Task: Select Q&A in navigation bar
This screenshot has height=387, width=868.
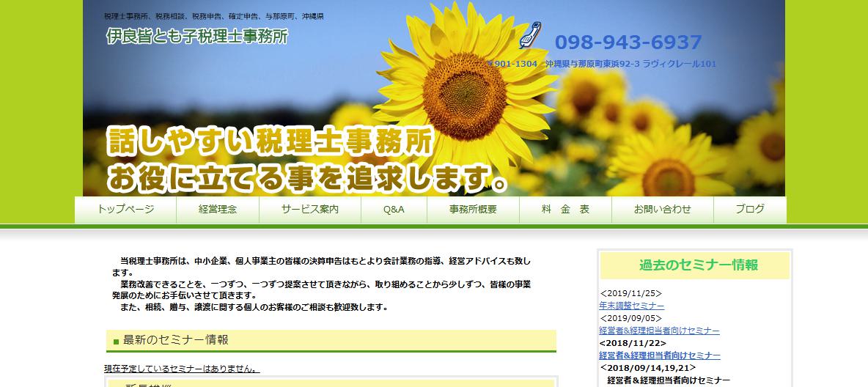Action: coord(394,210)
